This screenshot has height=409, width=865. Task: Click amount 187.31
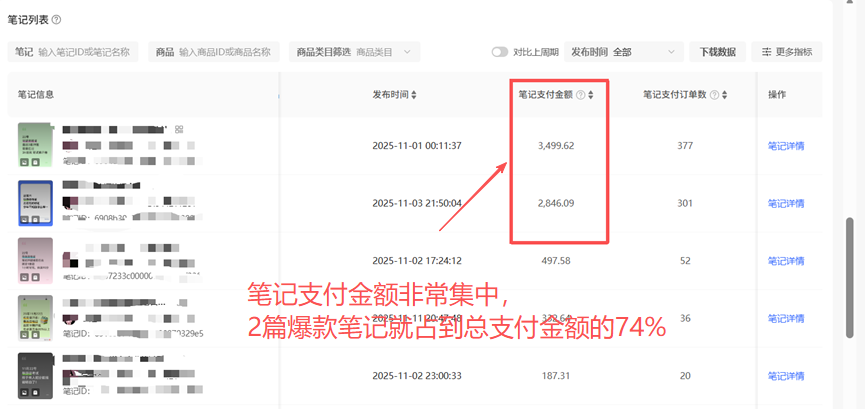tap(556, 376)
